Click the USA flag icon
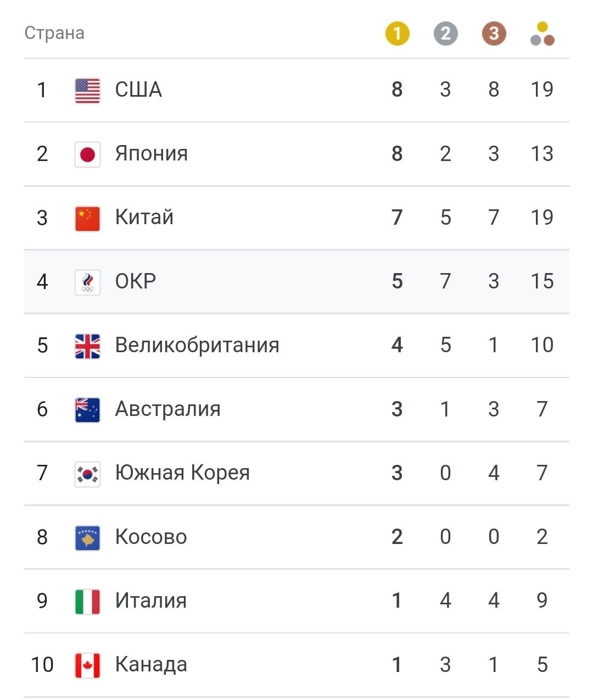This screenshot has height=700, width=593. point(87,90)
